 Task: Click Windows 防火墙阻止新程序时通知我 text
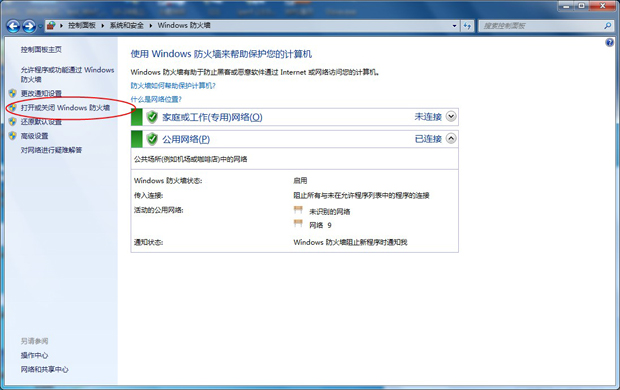click(350, 242)
